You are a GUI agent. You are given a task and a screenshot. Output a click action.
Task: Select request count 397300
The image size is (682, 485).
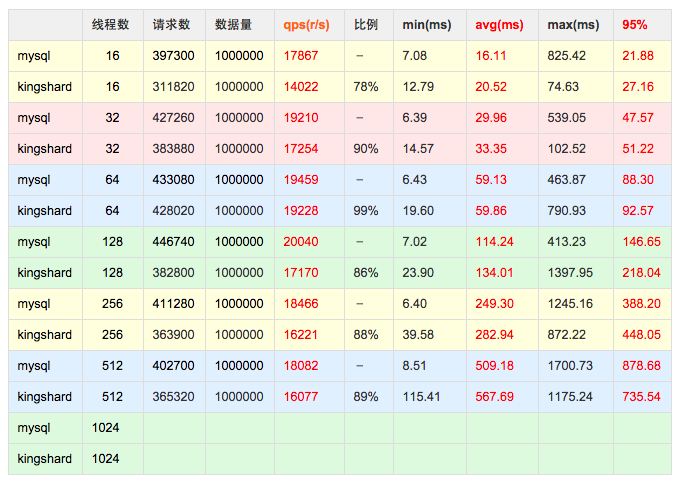[173, 56]
